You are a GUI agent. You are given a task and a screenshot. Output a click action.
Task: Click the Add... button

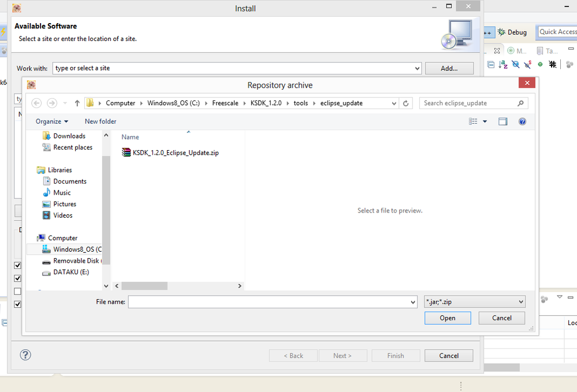click(449, 68)
